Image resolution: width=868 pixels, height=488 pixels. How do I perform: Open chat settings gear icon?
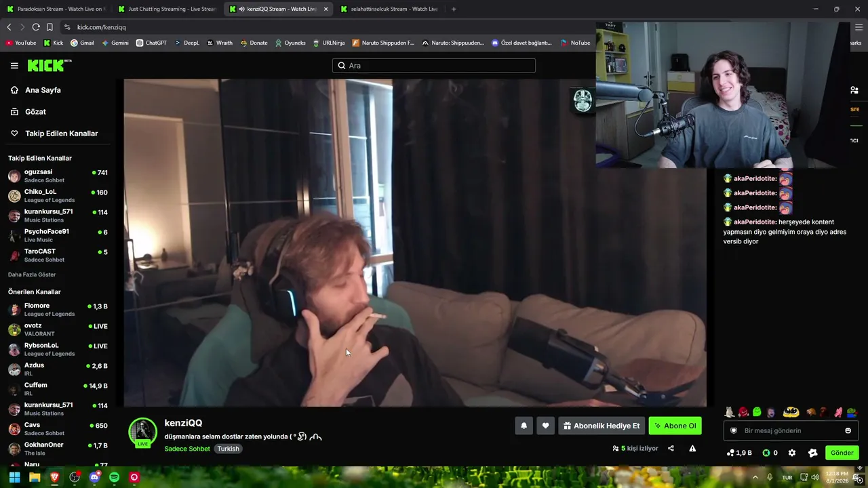click(x=792, y=453)
